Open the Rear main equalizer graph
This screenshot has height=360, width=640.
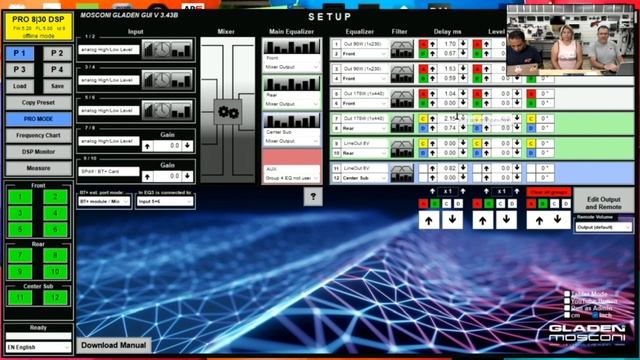point(291,84)
